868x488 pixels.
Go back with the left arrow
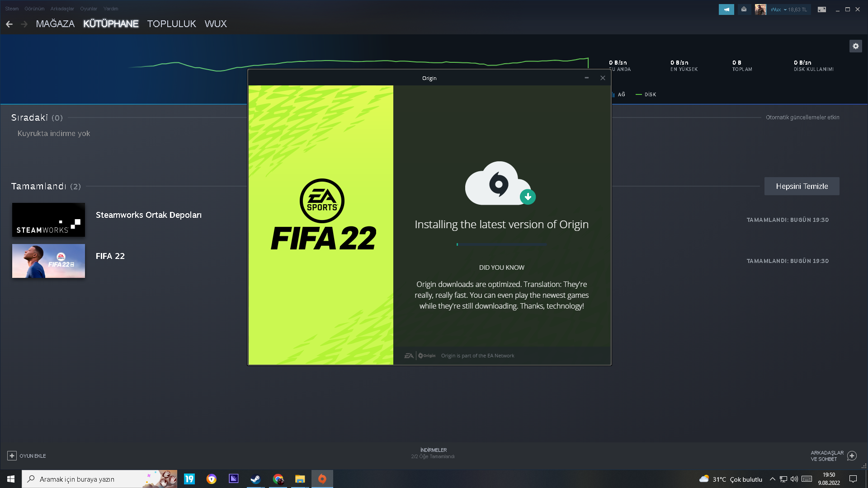tap(9, 24)
